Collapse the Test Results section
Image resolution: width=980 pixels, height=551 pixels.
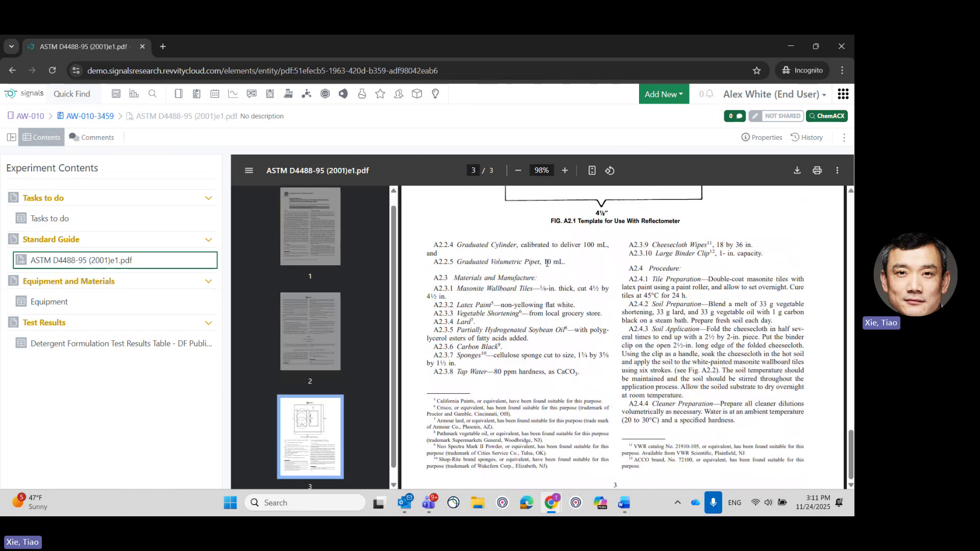(208, 322)
